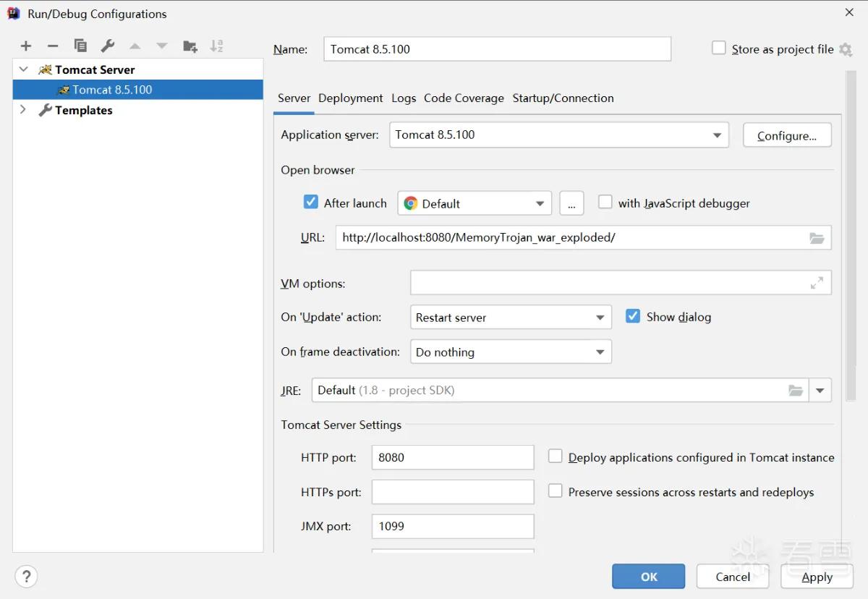Expand the VM options field
The width and height of the screenshot is (868, 599).
tap(817, 284)
